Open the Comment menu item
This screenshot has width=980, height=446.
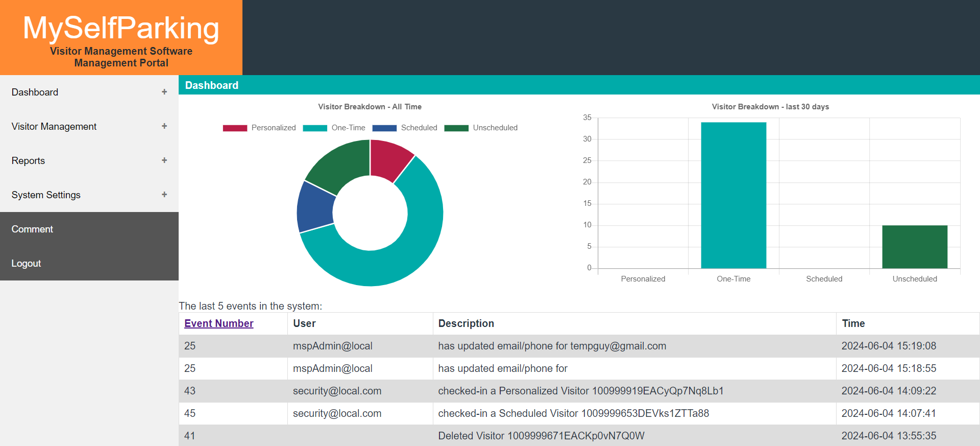coord(32,229)
